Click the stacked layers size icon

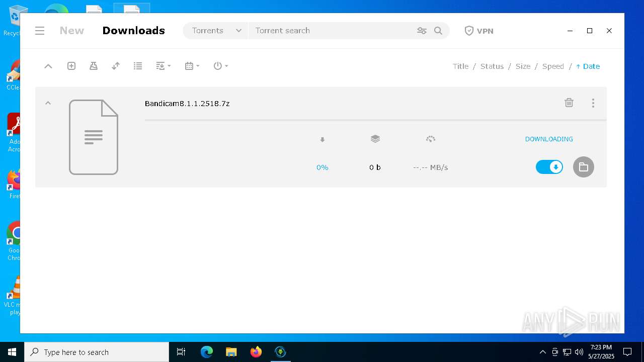click(375, 139)
